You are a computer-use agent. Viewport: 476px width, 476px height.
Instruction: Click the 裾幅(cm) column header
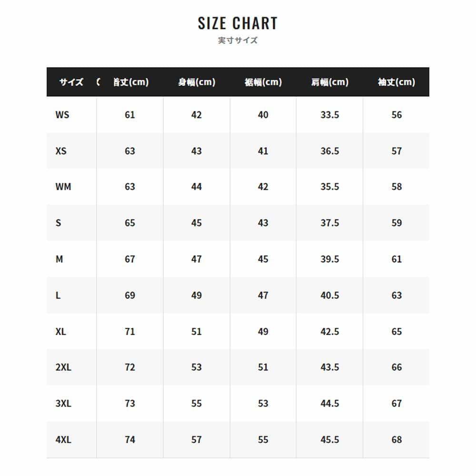pos(263,82)
